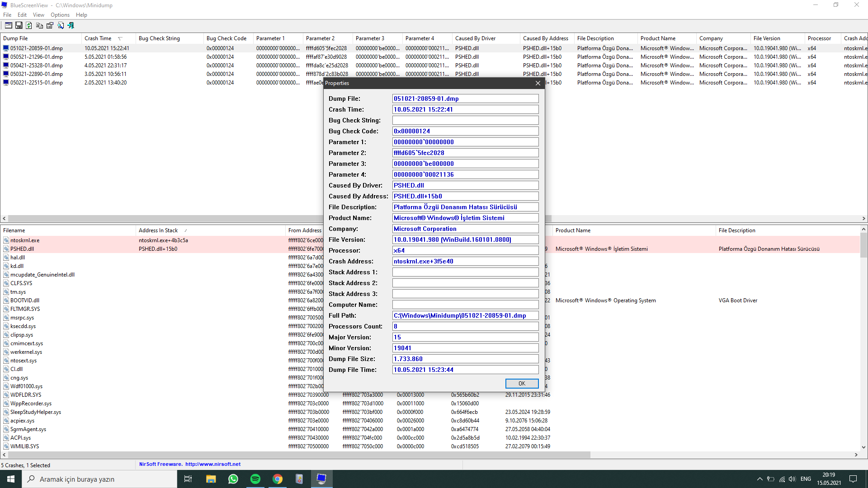Open the View menu
868x488 pixels.
pyautogui.click(x=38, y=15)
